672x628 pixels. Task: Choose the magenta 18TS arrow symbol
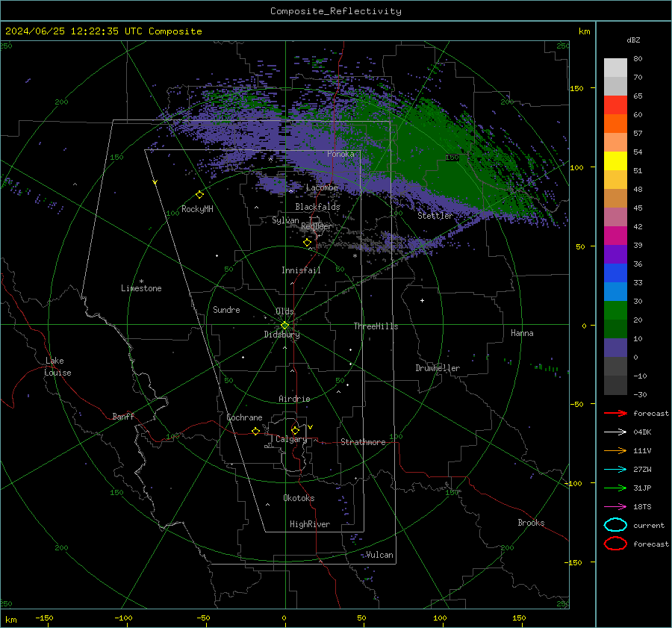[615, 507]
